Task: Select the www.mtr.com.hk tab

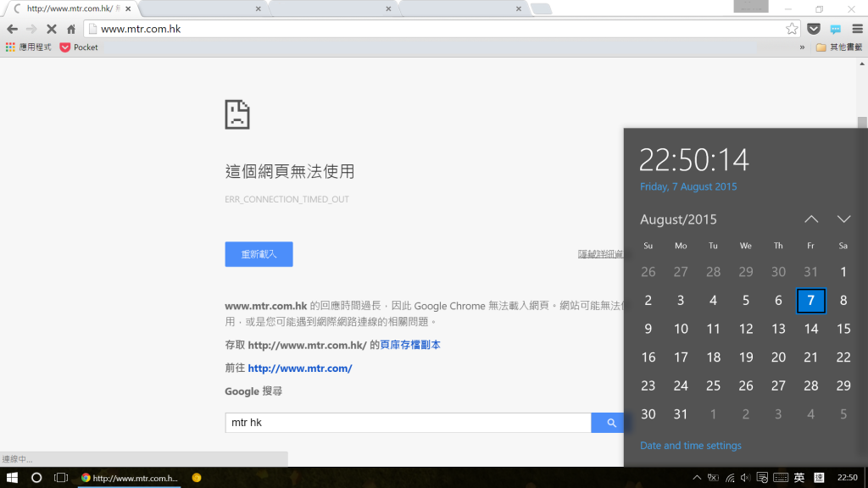Action: [x=70, y=8]
